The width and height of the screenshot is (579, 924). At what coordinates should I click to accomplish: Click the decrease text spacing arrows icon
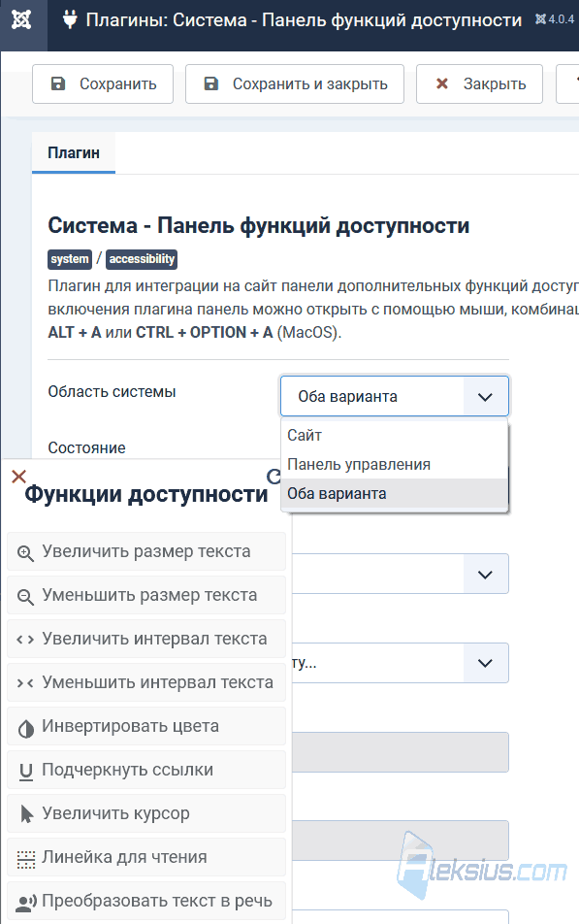pyautogui.click(x=25, y=683)
